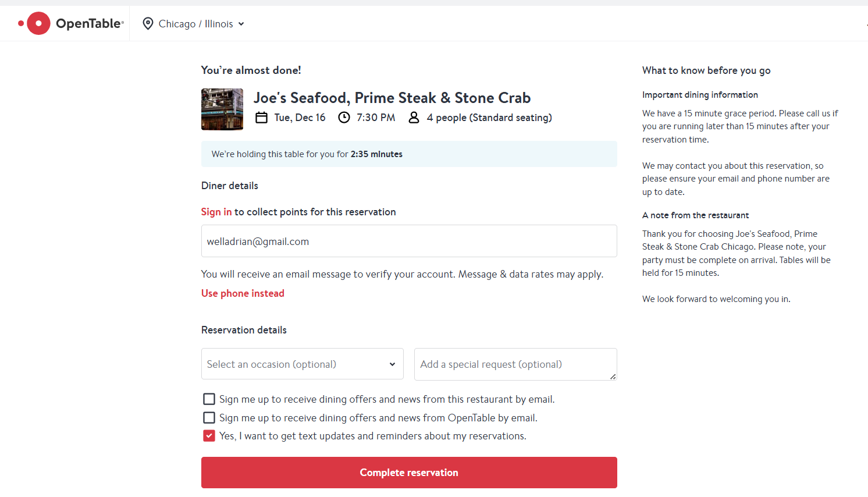Enable restaurant dining offers email checkbox

[209, 399]
